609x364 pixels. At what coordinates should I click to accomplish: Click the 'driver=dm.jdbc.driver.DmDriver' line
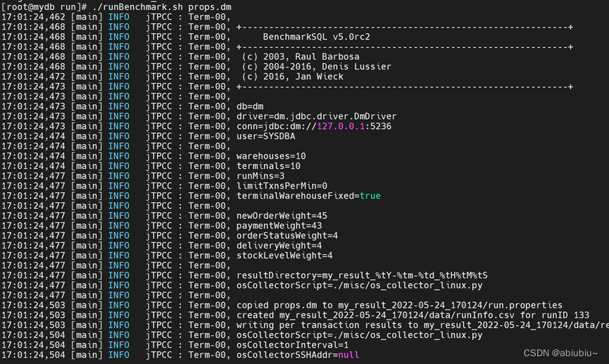coord(317,117)
